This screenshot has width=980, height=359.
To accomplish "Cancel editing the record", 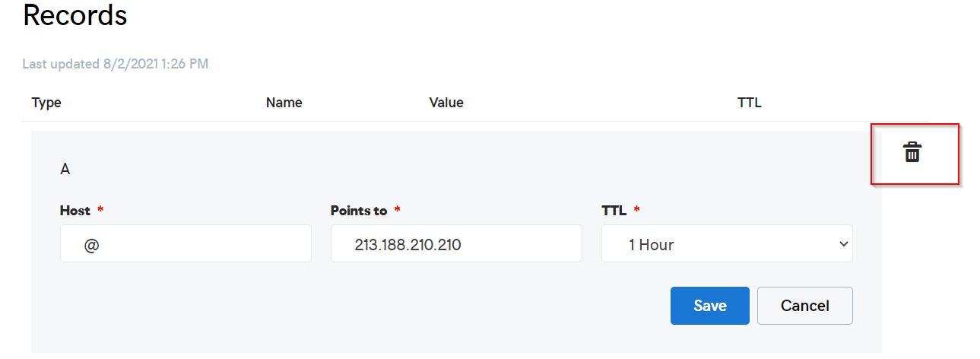I will point(804,306).
